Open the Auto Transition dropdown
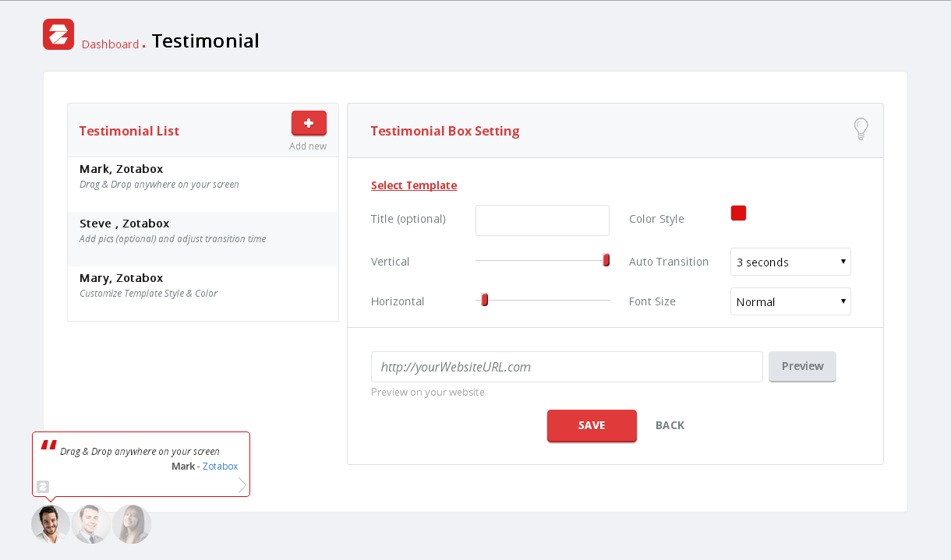The width and height of the screenshot is (951, 560). (x=790, y=262)
